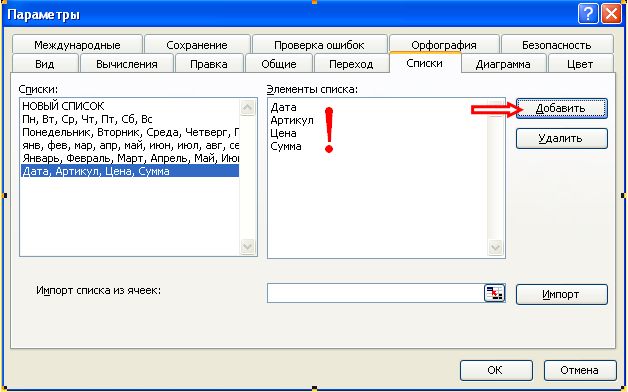Viewport: 628px width, 392px height.
Task: Click the Списки box scroll down arrow
Action: coord(248,246)
